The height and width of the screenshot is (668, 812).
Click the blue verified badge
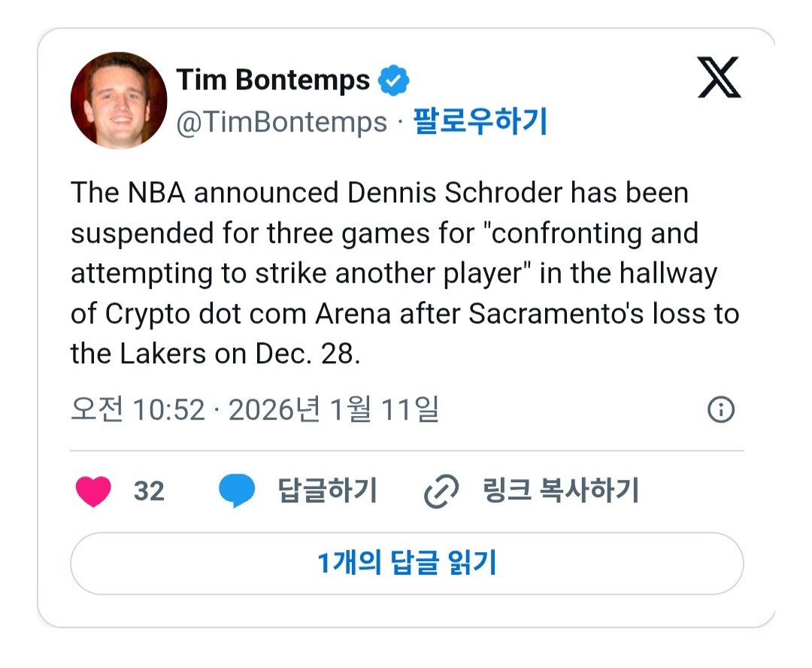pyautogui.click(x=393, y=80)
